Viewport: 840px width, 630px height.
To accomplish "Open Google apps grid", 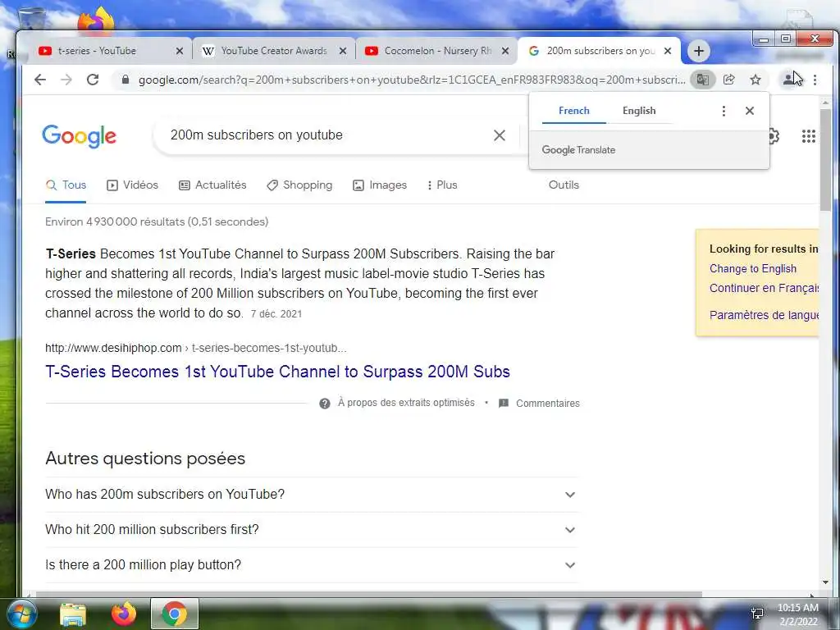I will click(808, 136).
